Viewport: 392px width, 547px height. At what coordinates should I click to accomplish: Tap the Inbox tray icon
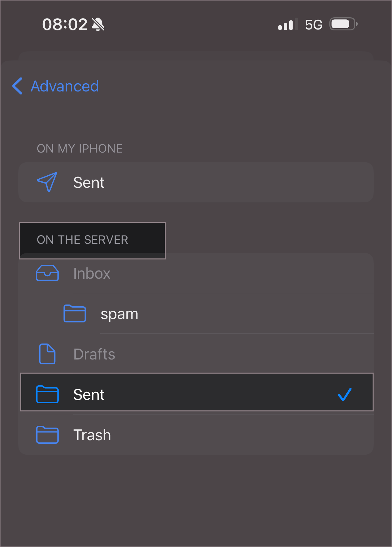pos(47,273)
